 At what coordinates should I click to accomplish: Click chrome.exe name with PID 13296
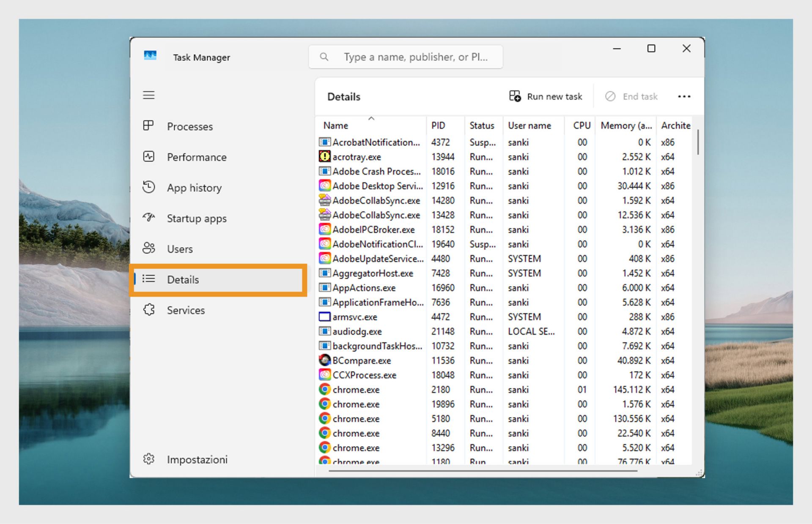(356, 448)
